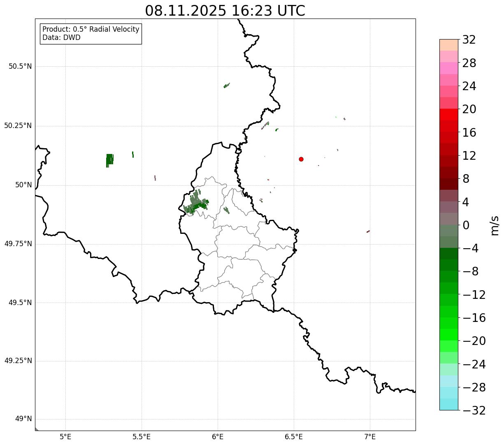The width and height of the screenshot is (504, 445).
Task: Click the red radar site marker dot
Action: coord(301,159)
